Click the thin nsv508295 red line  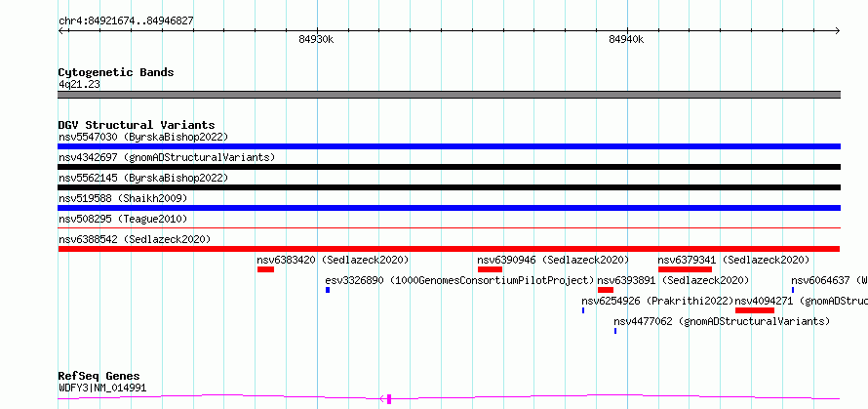click(449, 227)
